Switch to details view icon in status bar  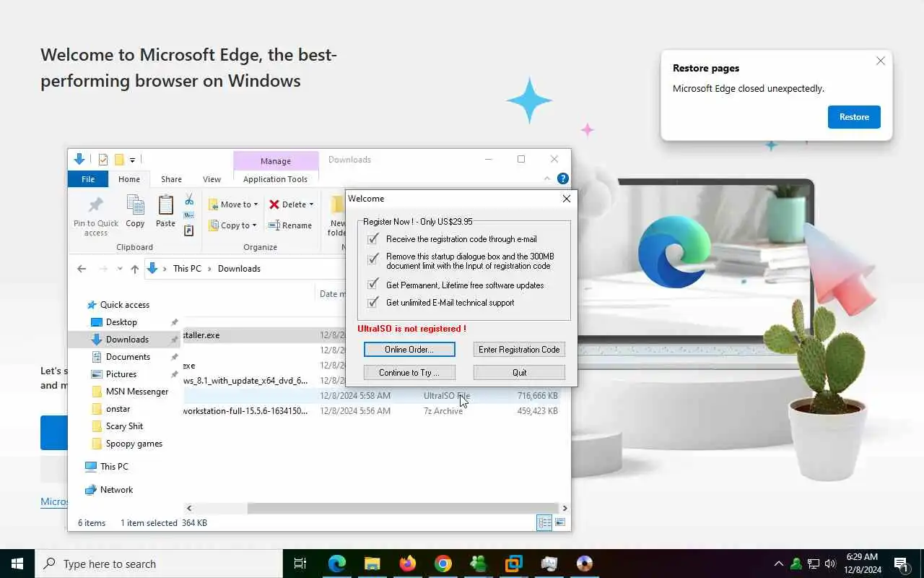(545, 522)
